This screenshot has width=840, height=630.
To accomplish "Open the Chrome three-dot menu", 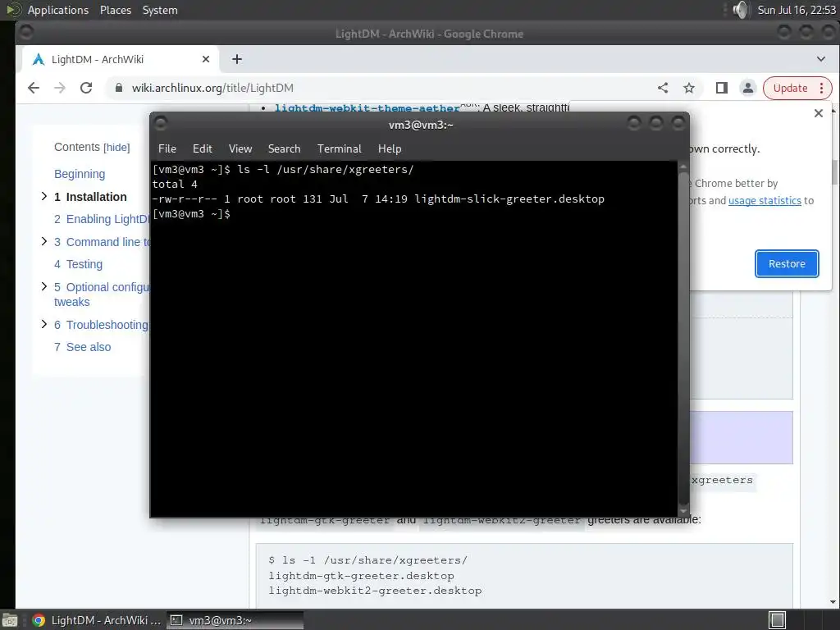I will point(821,88).
